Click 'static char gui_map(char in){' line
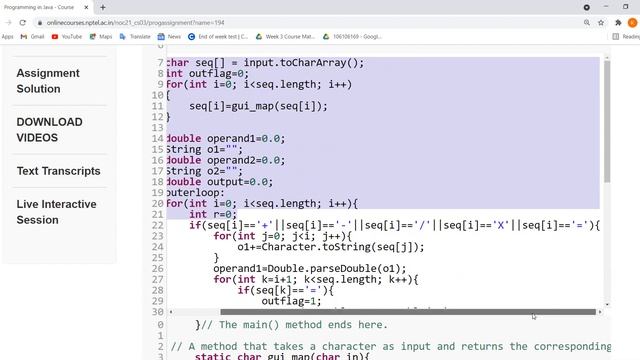This screenshot has width=640, height=360. pos(282,356)
